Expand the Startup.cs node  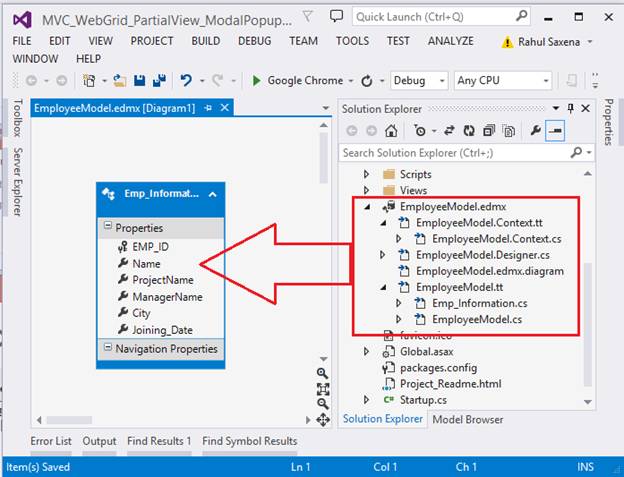(x=367, y=400)
